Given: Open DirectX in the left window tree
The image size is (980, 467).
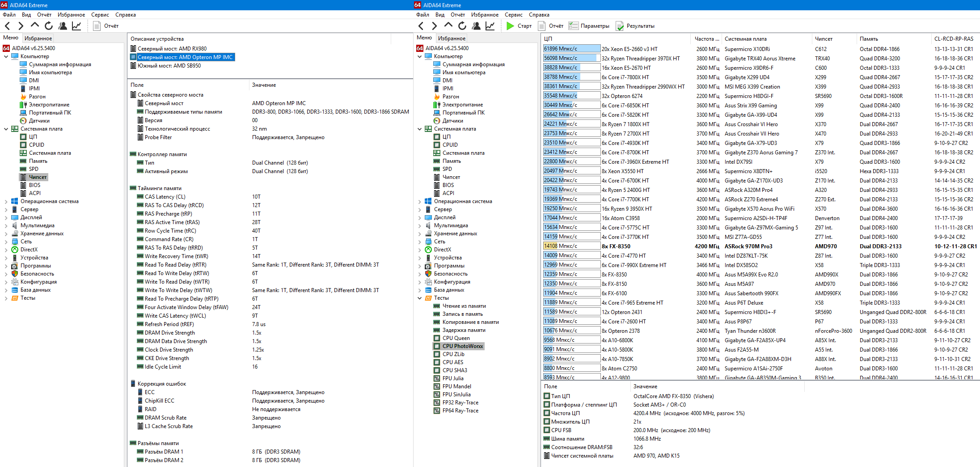Looking at the screenshot, I should click(x=29, y=250).
